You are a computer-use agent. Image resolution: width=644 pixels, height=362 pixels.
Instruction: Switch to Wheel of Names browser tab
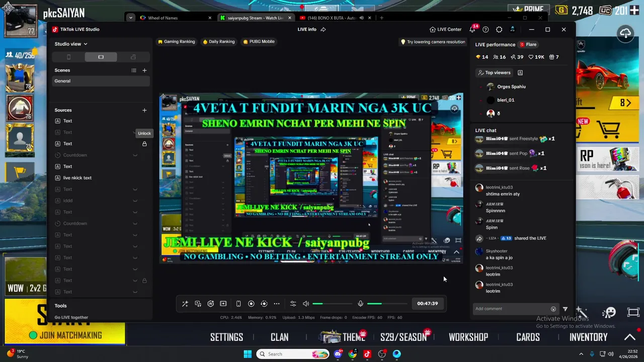click(x=175, y=18)
